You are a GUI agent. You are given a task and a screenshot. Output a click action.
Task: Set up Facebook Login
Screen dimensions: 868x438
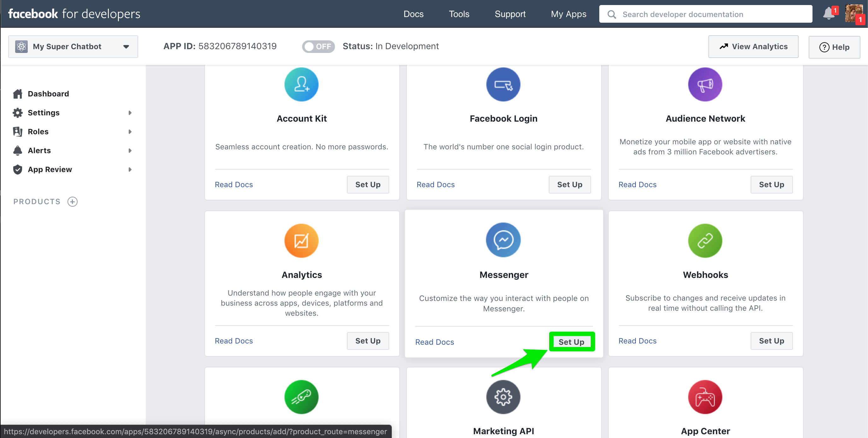click(x=569, y=184)
